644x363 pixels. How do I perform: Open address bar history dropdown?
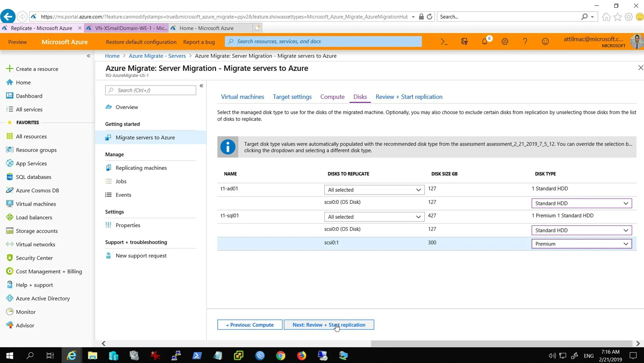point(413,17)
